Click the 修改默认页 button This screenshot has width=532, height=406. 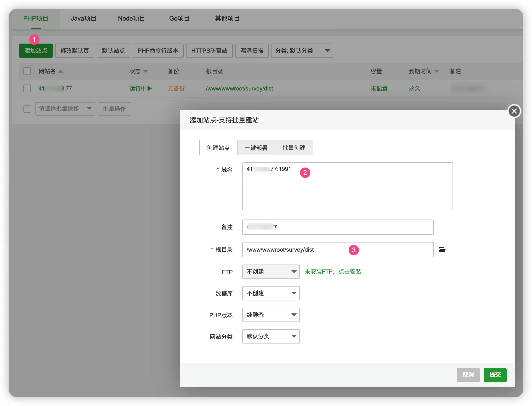click(x=74, y=51)
